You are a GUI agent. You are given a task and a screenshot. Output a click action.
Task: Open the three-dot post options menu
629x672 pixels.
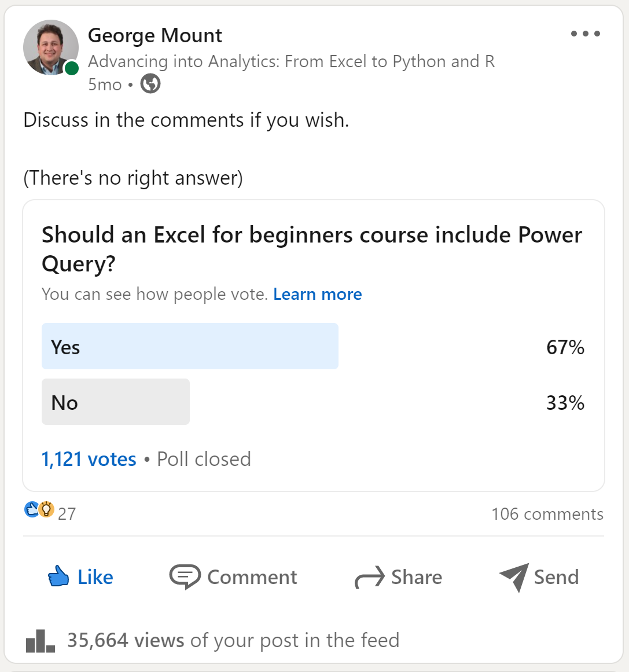[585, 34]
